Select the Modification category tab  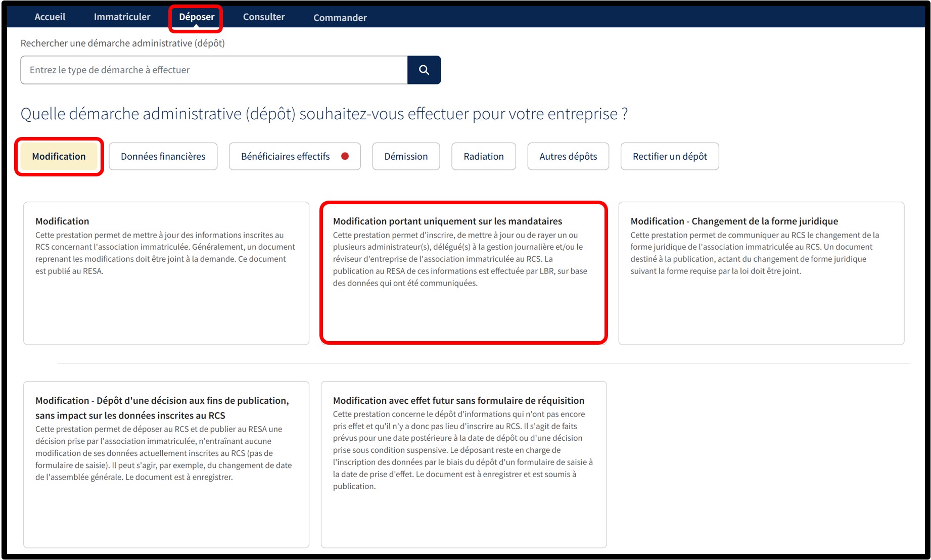click(59, 156)
